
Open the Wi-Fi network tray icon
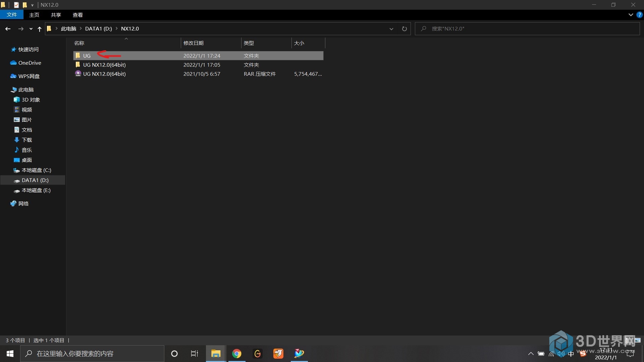551,354
